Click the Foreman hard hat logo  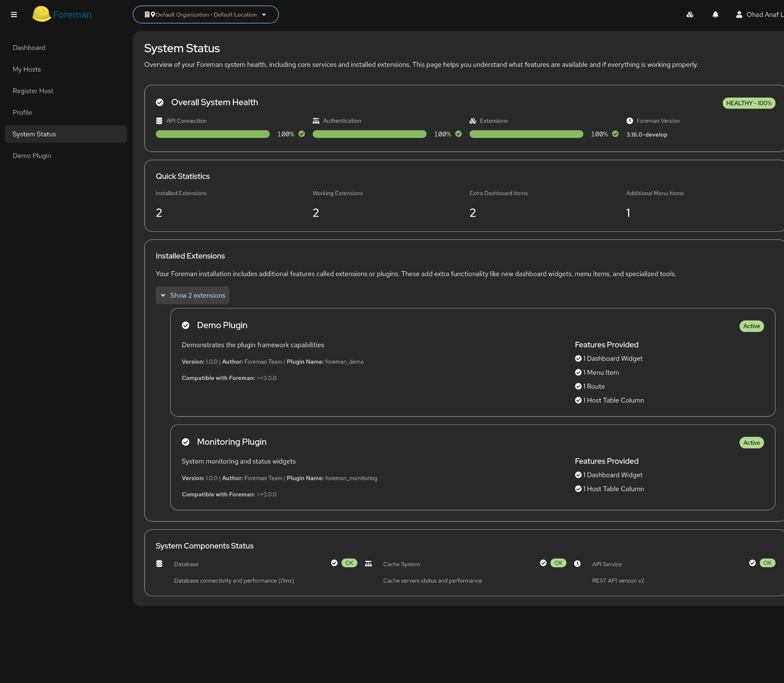(x=42, y=14)
